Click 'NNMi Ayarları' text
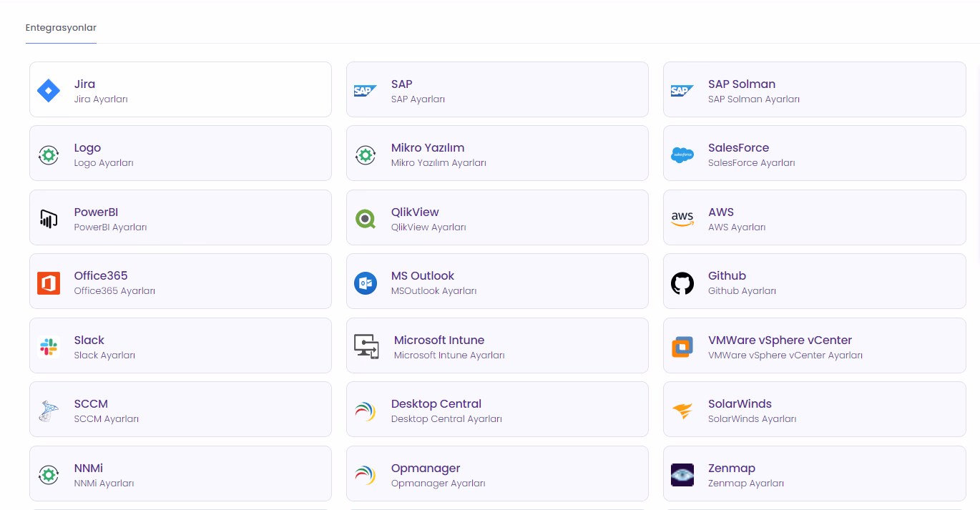980x510 pixels. (104, 484)
